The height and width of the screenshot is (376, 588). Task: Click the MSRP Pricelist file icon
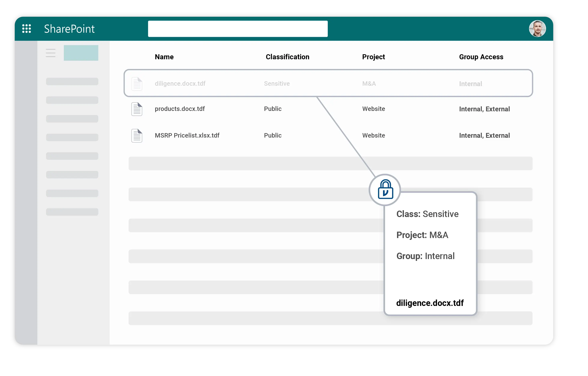tap(137, 136)
